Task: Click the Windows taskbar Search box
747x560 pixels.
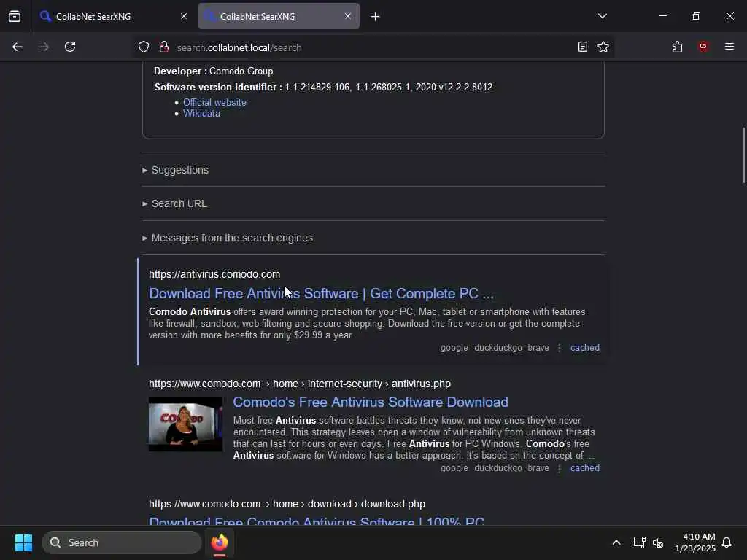Action: pyautogui.click(x=122, y=542)
